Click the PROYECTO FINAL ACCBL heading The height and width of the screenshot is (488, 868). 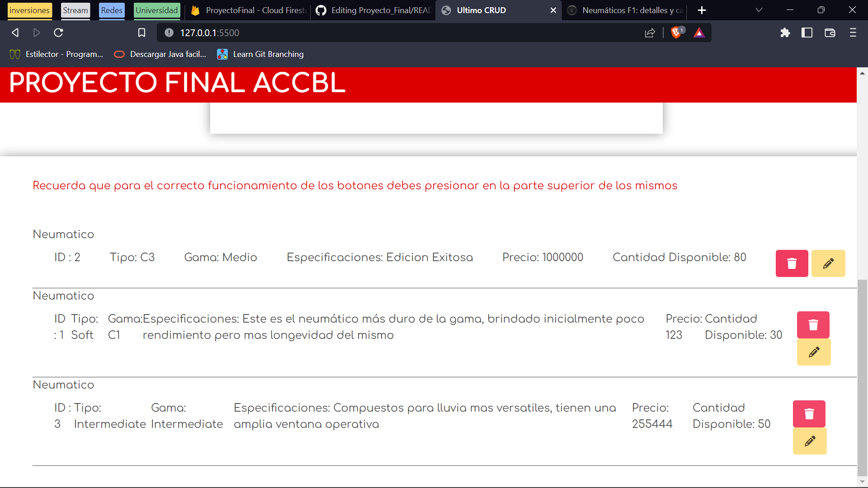(x=177, y=83)
